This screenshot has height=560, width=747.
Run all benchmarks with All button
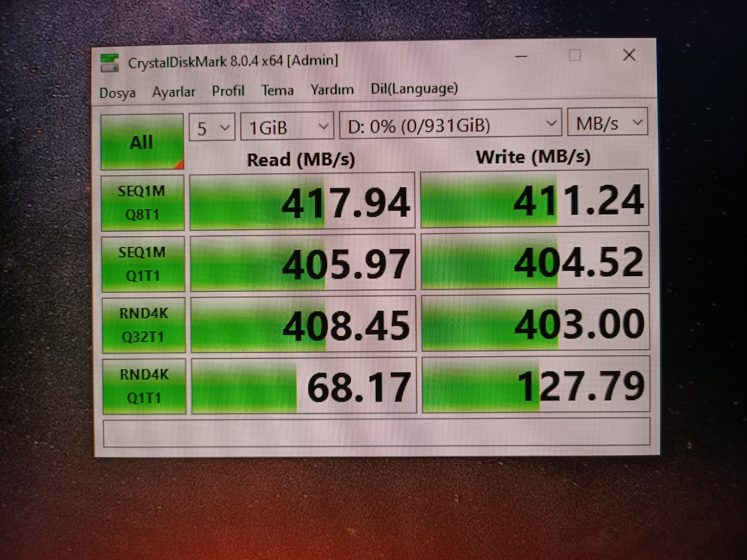[x=142, y=142]
